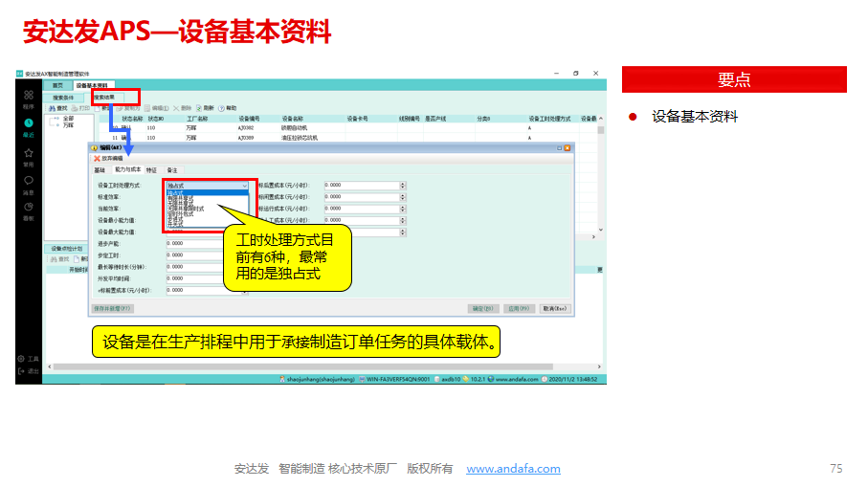868x487 pixels.
Task: Click the 删除 delete toolbar button
Action: tap(182, 108)
